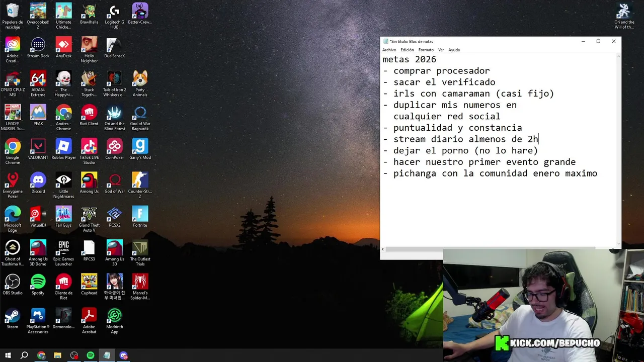Open the Archivo menu in Notepad
Viewport: 644px width, 362px height.
389,50
